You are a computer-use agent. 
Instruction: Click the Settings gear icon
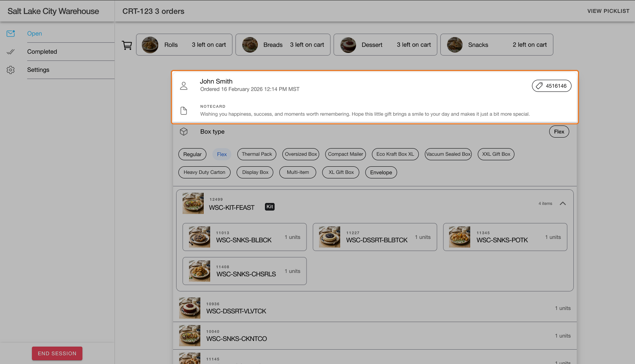(x=11, y=70)
